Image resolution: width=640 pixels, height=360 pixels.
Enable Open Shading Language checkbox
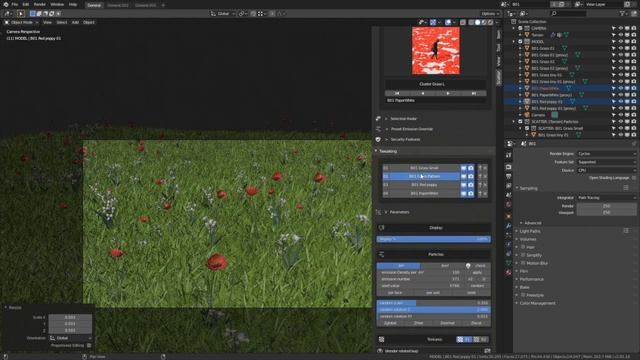click(x=634, y=178)
